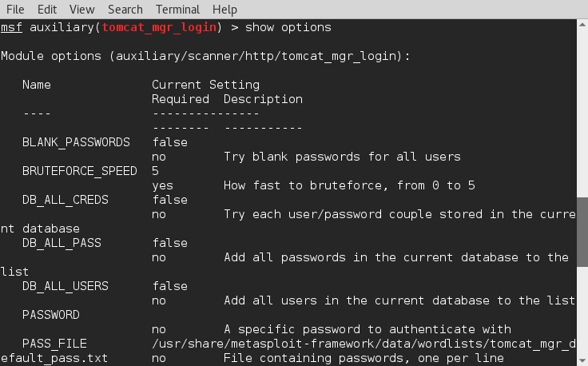588x366 pixels.
Task: Click the 'Module options' heading line
Action: coord(205,56)
